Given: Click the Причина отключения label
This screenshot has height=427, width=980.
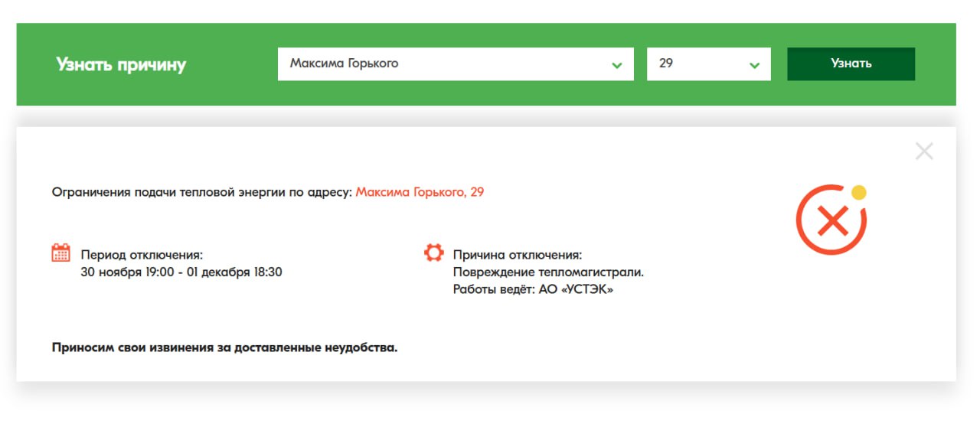Looking at the screenshot, I should coord(518,255).
